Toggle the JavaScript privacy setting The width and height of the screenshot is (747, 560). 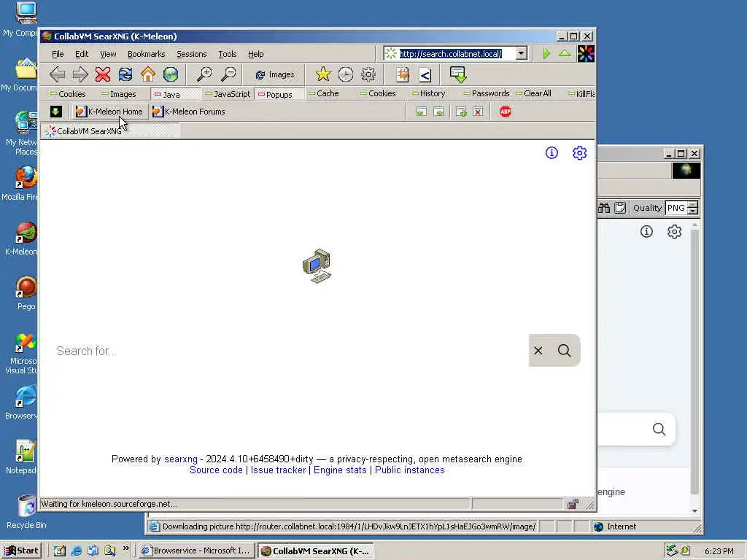click(x=228, y=94)
